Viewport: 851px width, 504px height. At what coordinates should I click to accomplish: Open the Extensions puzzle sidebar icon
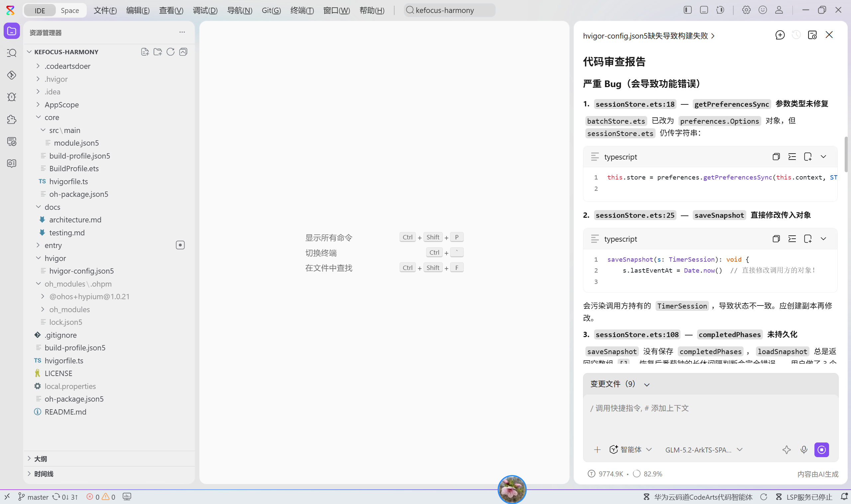point(12,119)
